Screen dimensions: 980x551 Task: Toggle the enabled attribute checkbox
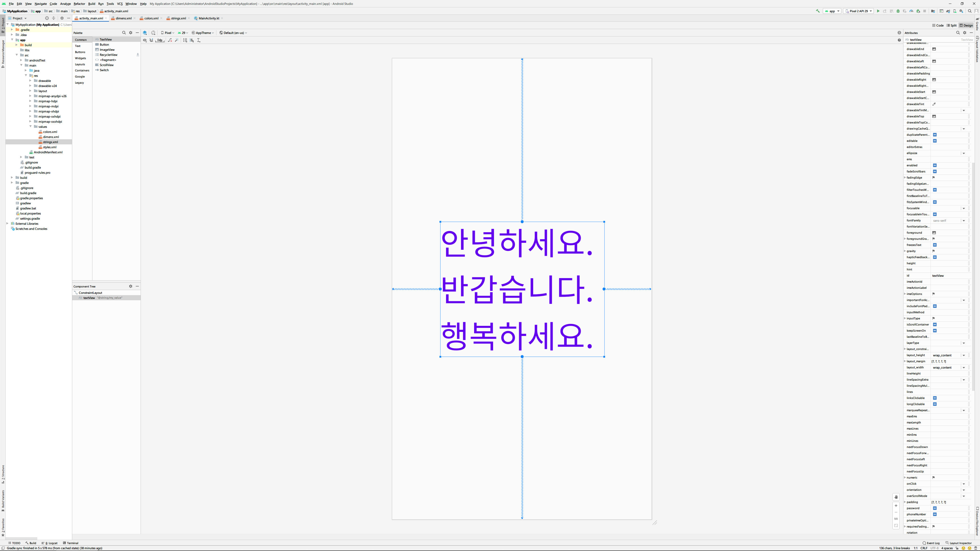click(x=935, y=165)
